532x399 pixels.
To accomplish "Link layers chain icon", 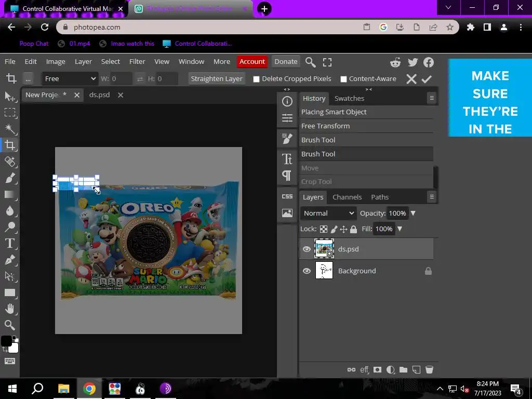I will click(352, 369).
